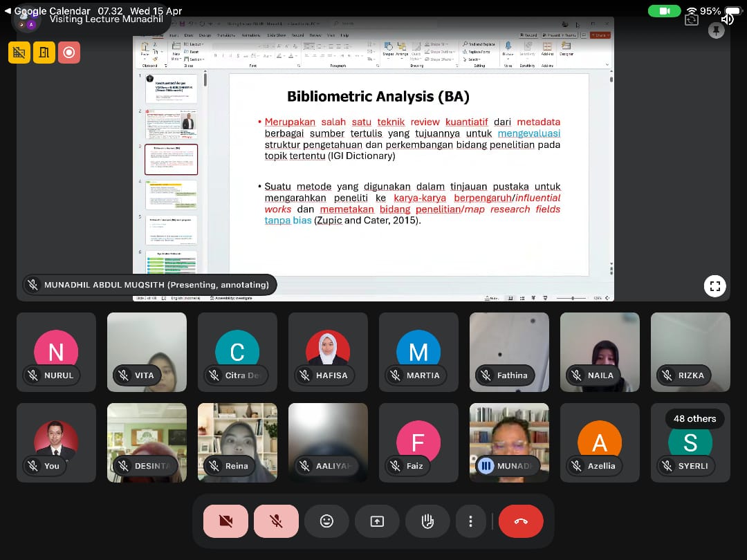
Task: Open the three-dot more options menu
Action: pyautogui.click(x=470, y=521)
